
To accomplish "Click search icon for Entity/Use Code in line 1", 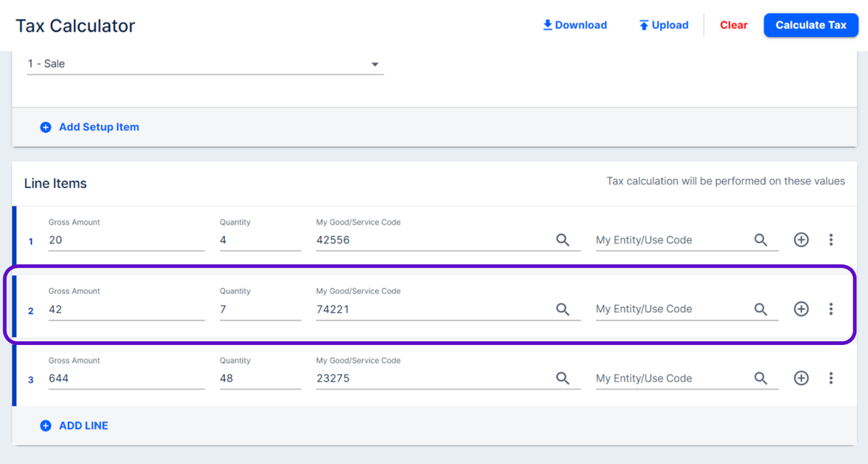I will pyautogui.click(x=761, y=240).
